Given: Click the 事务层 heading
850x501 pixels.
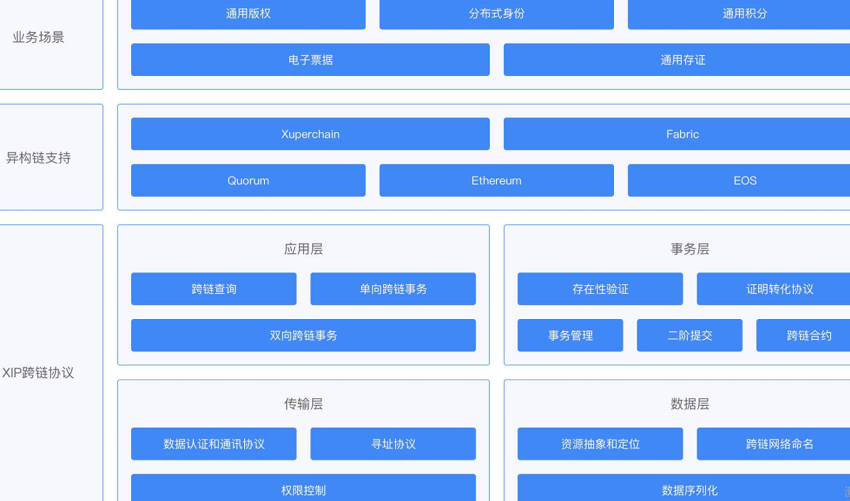Looking at the screenshot, I should [690, 249].
